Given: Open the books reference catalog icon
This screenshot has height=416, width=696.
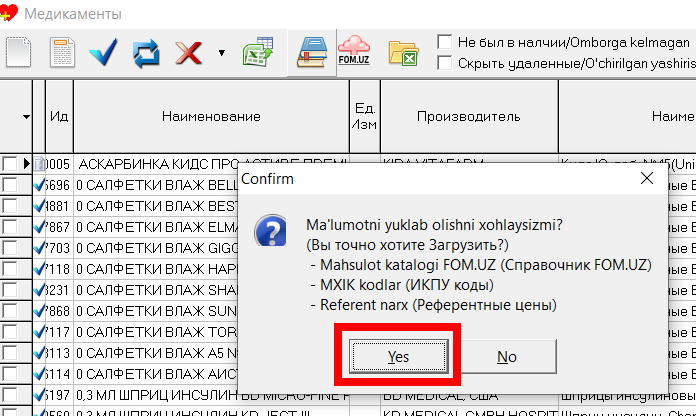Looking at the screenshot, I should coord(312,52).
